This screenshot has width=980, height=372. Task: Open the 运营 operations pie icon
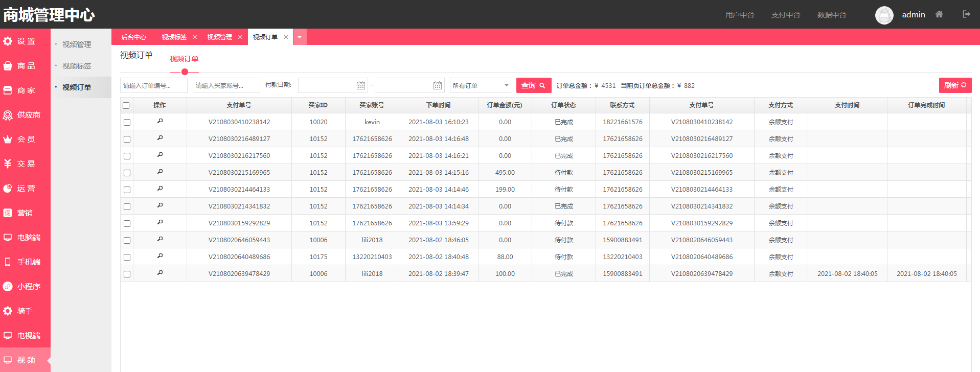(x=8, y=189)
